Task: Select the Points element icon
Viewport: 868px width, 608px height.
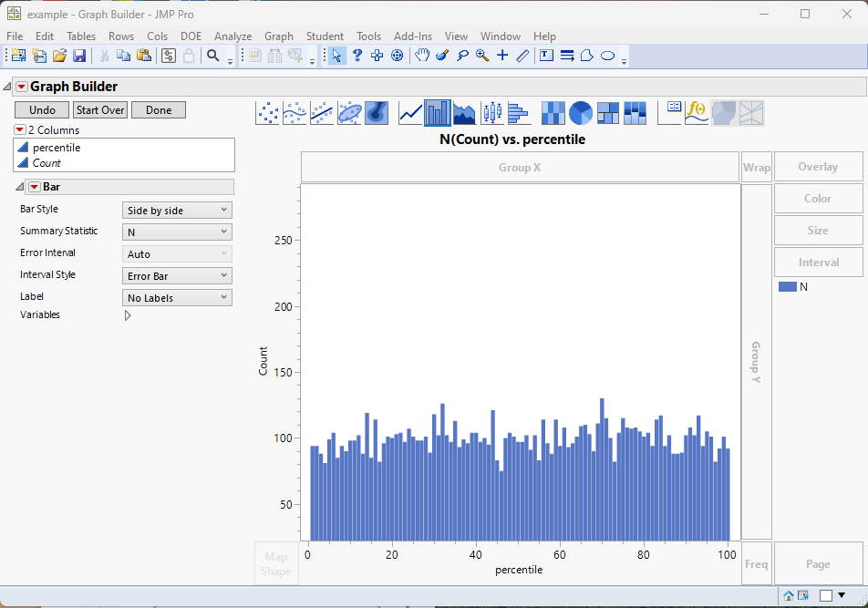Action: pos(267,112)
